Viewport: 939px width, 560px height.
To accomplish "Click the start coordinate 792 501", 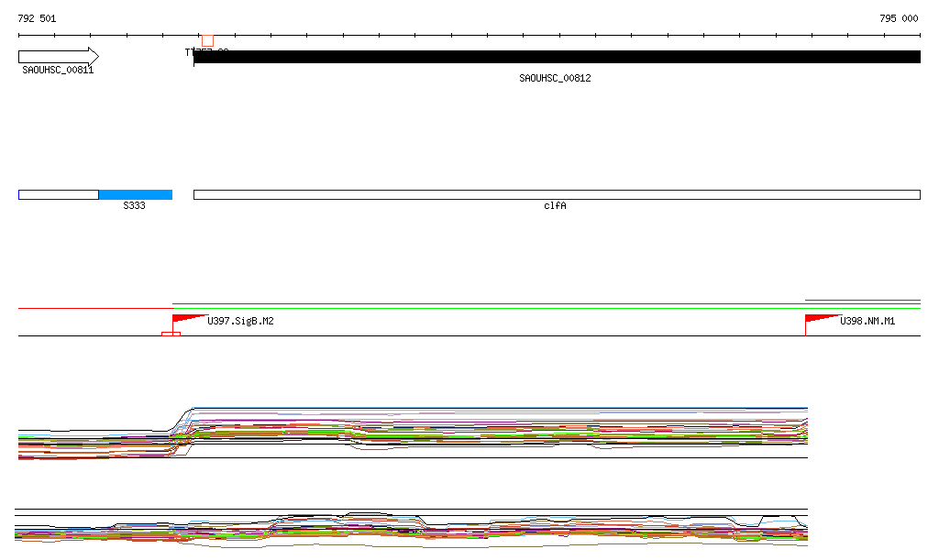I will click(37, 18).
